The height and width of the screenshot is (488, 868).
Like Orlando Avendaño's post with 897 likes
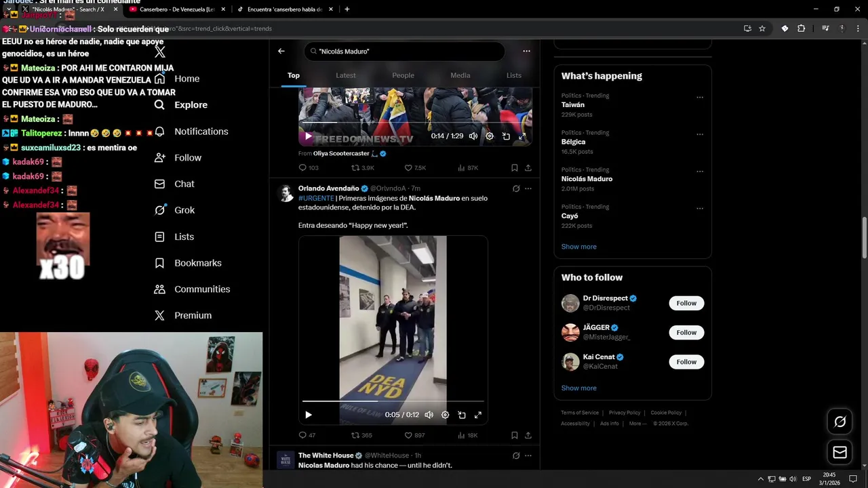click(414, 435)
